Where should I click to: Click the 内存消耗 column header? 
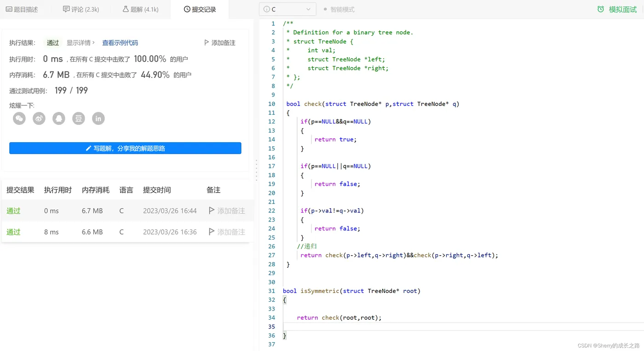coord(96,190)
